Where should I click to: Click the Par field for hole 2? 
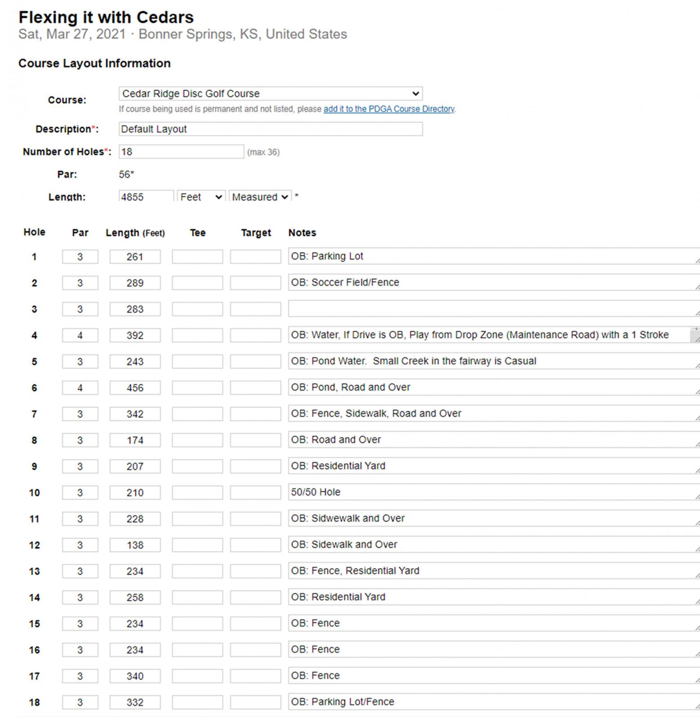80,283
